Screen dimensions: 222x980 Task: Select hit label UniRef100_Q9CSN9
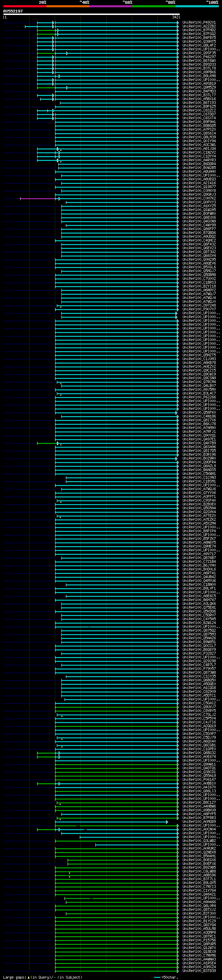(199, 378)
